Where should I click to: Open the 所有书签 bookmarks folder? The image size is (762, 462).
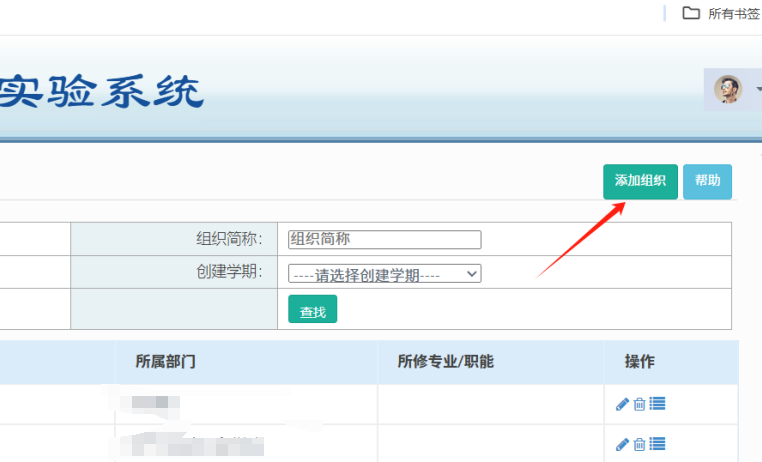point(722,14)
